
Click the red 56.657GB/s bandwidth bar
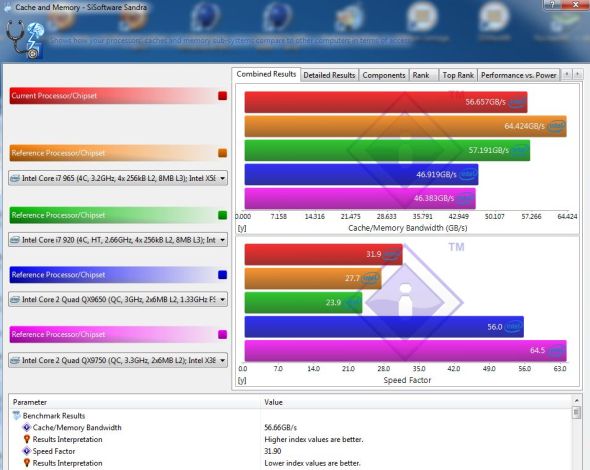tap(386, 102)
